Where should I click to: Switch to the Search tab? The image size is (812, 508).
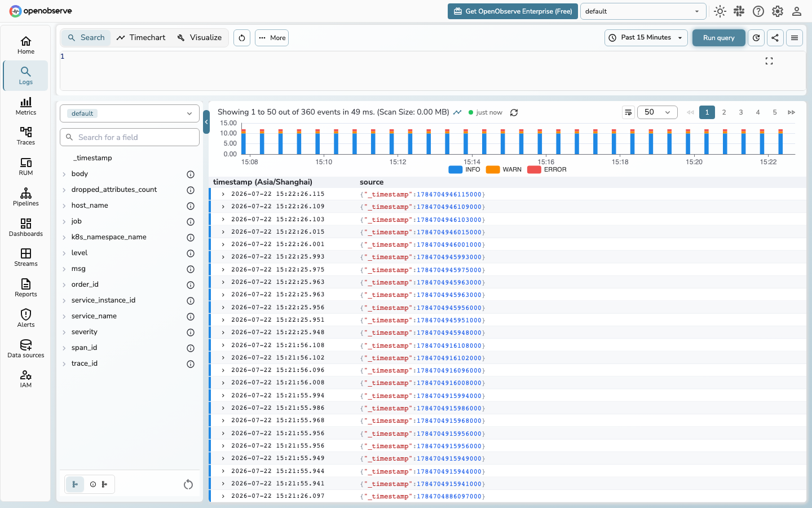(x=86, y=38)
